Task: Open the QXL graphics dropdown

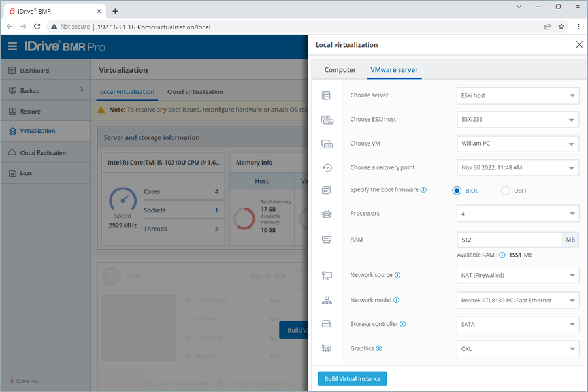Action: tap(517, 348)
